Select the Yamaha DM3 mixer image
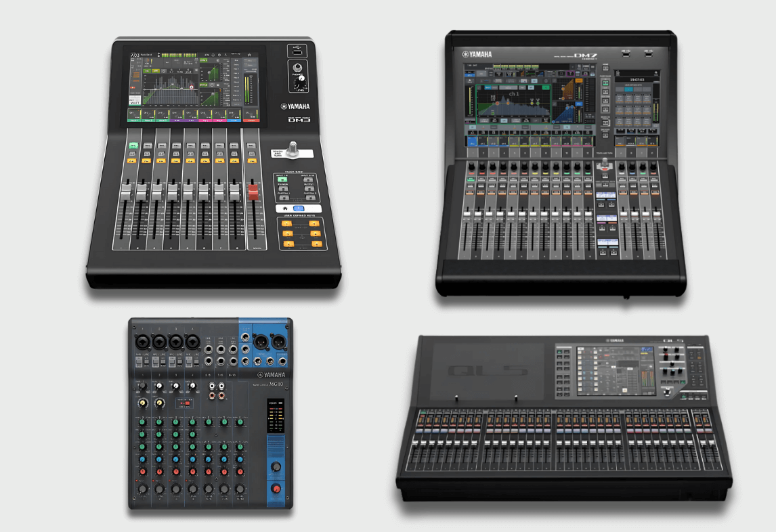 [x=214, y=163]
